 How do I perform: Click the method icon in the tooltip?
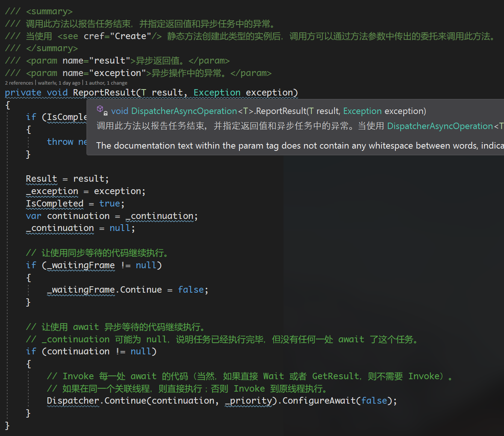pyautogui.click(x=102, y=110)
